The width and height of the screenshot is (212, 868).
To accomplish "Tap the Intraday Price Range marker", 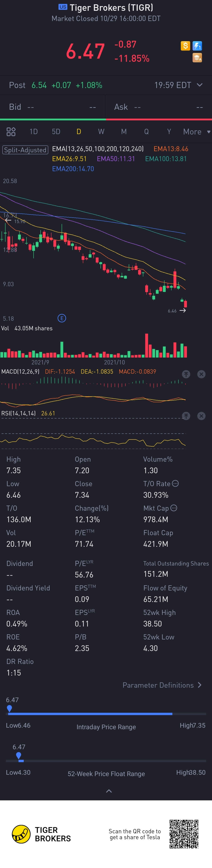I will point(9,709).
